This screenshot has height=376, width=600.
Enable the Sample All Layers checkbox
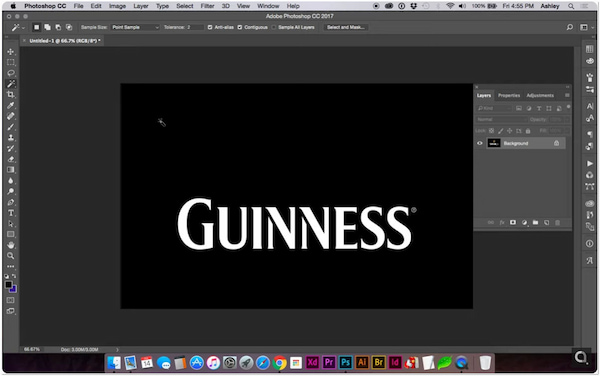[274, 27]
